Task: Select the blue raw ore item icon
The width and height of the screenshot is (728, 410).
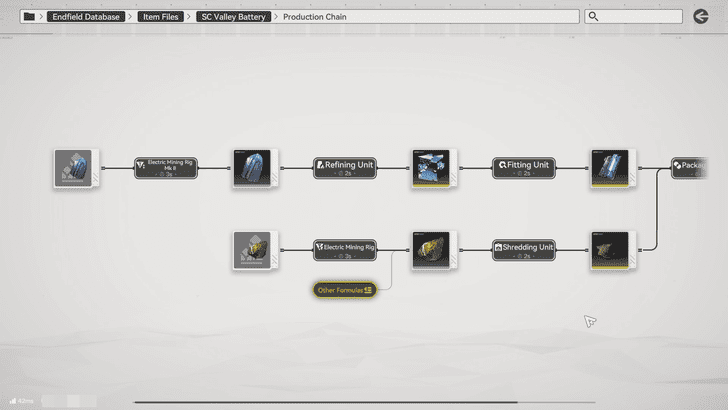Action: pos(253,168)
